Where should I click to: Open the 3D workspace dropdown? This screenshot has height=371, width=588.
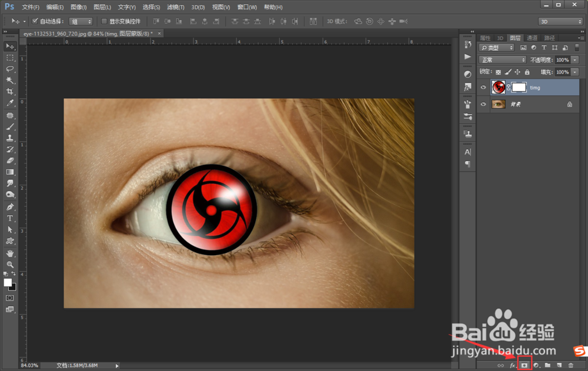[x=560, y=21]
